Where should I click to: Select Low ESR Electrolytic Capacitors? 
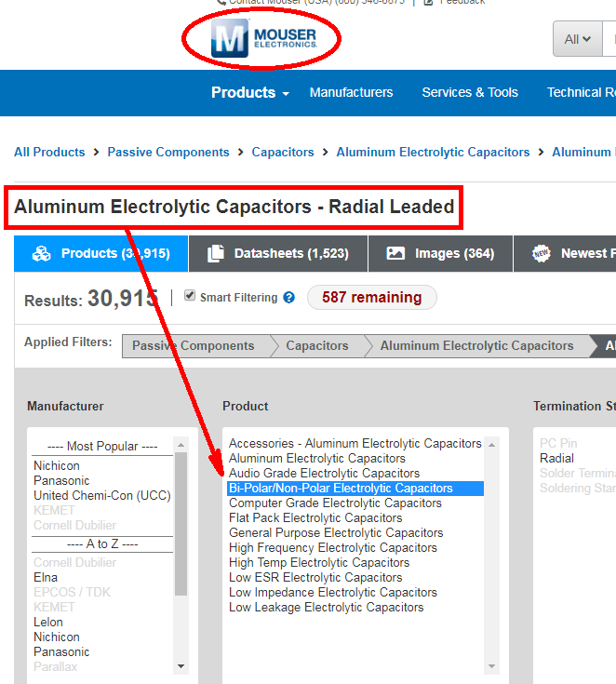[315, 578]
